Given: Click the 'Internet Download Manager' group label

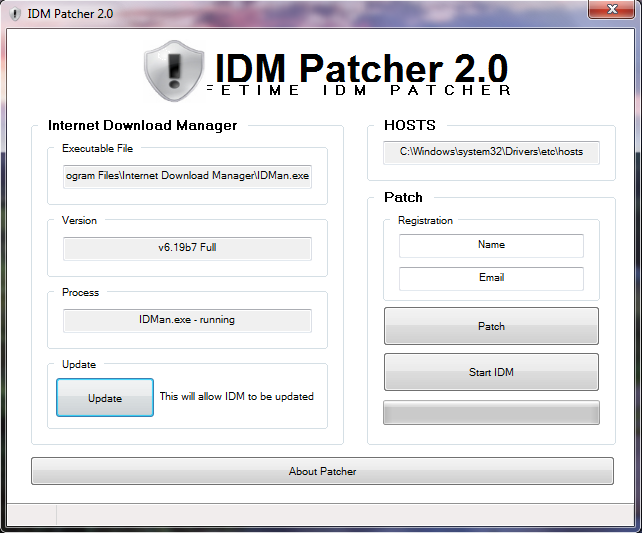Looking at the screenshot, I should (x=142, y=125).
